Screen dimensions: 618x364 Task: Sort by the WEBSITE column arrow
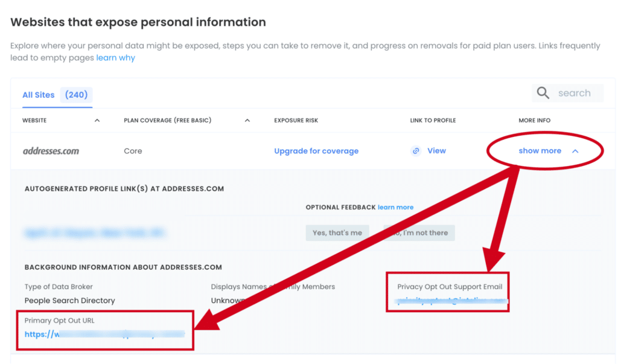(x=97, y=120)
